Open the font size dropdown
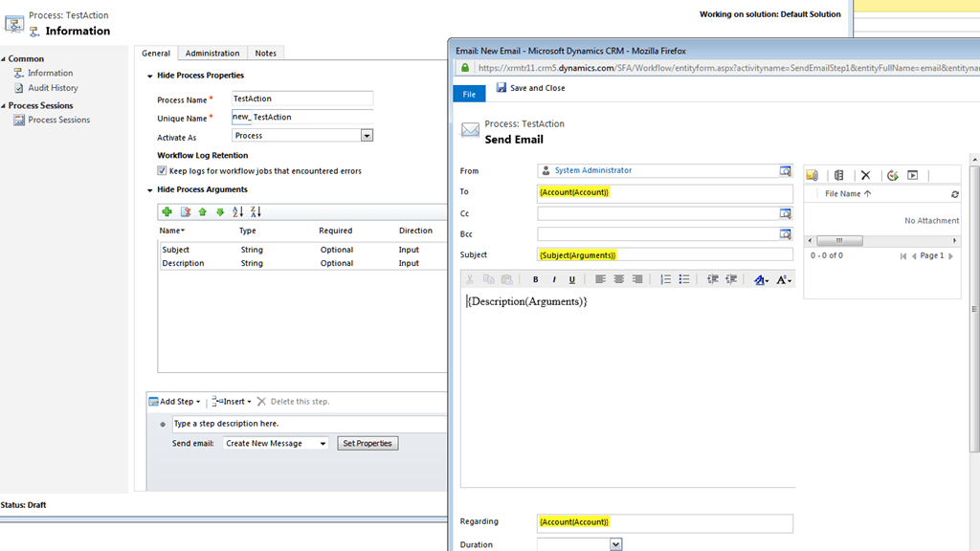Viewport: 980px width, 551px height. pyautogui.click(x=783, y=280)
